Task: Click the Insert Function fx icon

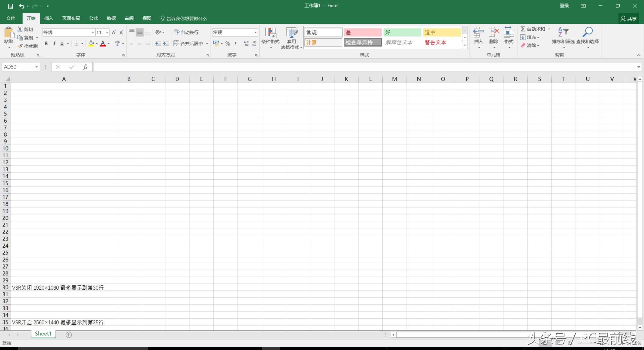Action: (x=85, y=67)
